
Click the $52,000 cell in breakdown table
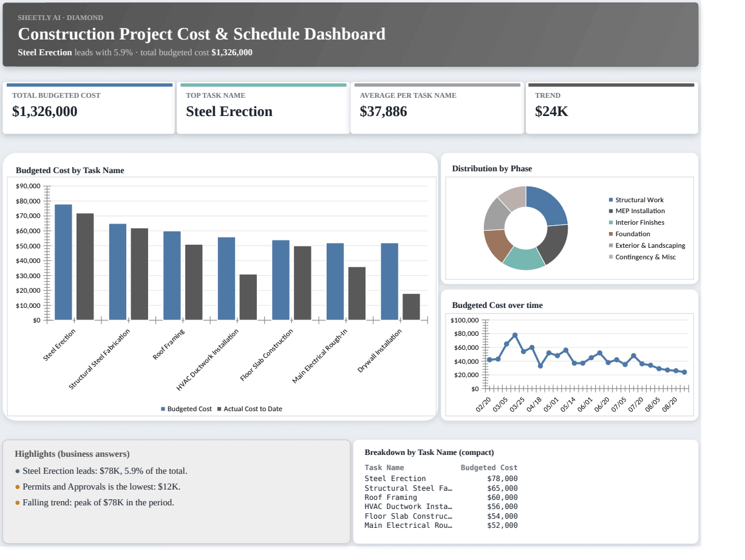coord(503,525)
